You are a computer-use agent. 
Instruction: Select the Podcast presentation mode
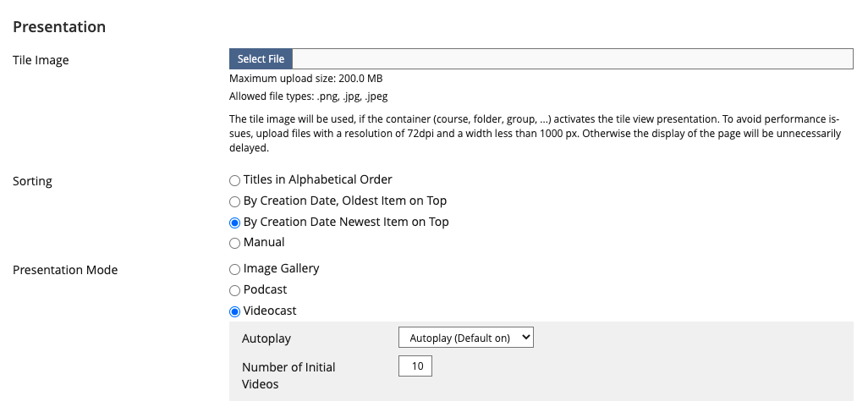coord(235,290)
